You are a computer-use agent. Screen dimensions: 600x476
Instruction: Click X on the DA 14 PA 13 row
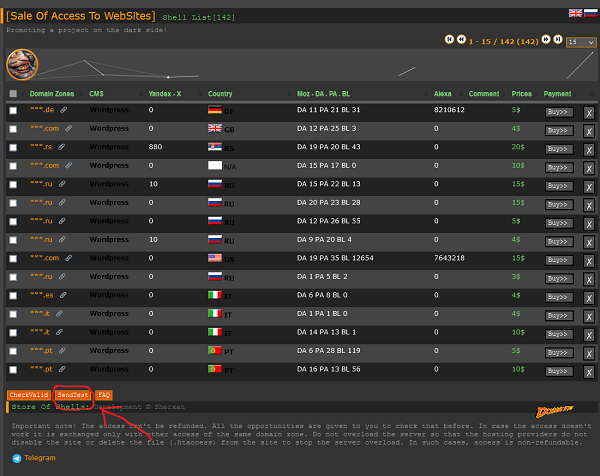pyautogui.click(x=589, y=335)
